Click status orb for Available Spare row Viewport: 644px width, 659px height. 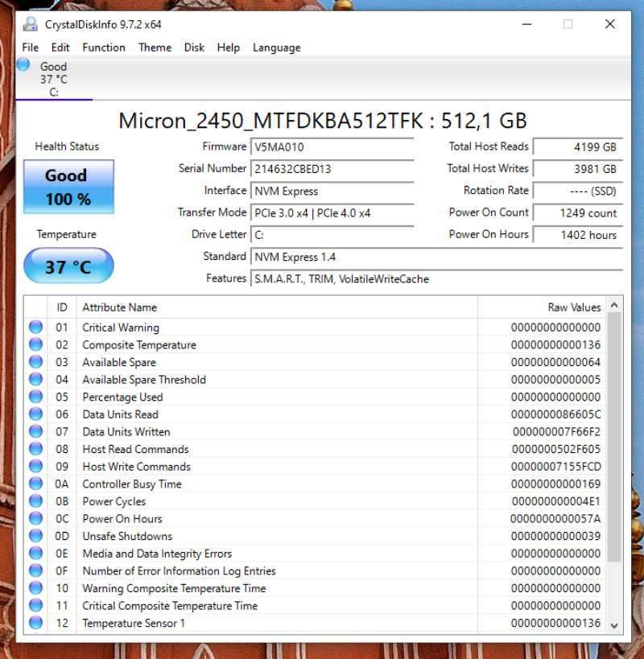pos(35,362)
